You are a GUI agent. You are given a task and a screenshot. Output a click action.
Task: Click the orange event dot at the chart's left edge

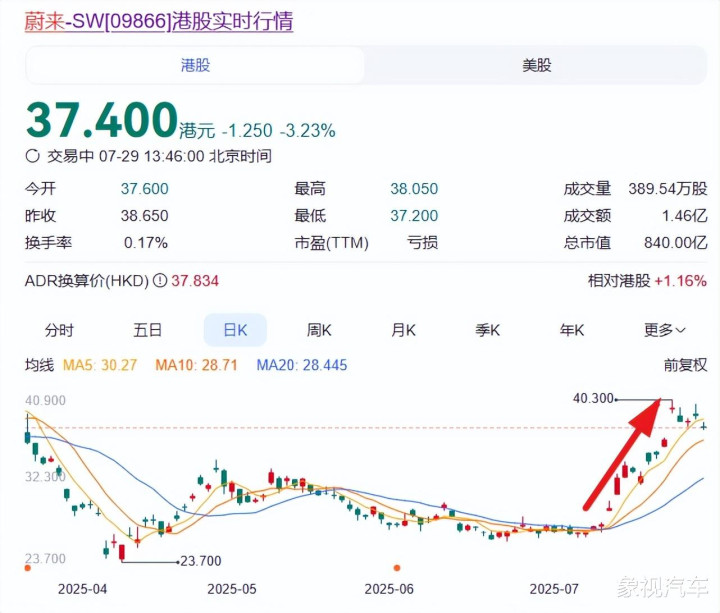pyautogui.click(x=28, y=568)
